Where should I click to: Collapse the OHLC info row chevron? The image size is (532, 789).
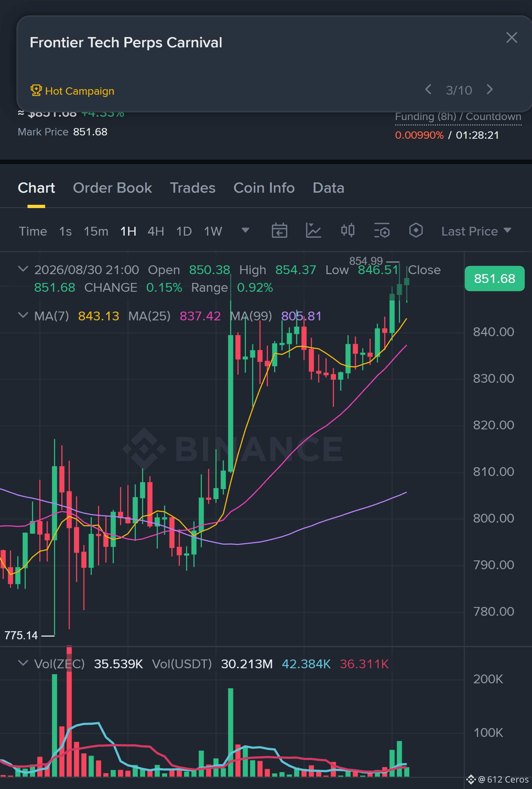[x=23, y=269]
